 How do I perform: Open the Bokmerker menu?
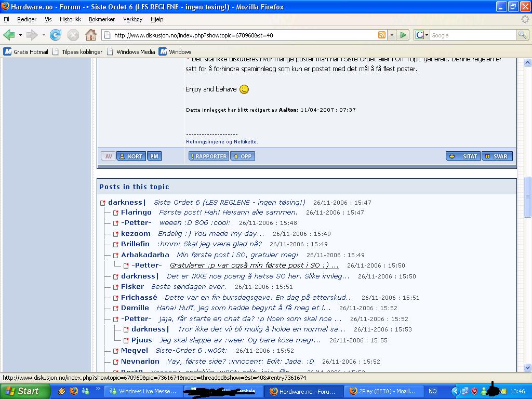(102, 19)
